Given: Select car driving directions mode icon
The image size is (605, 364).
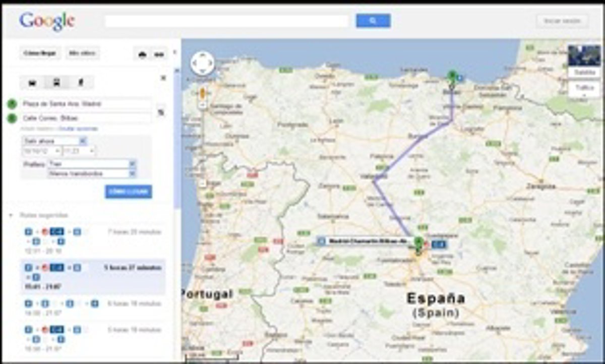Looking at the screenshot, I should 33,82.
